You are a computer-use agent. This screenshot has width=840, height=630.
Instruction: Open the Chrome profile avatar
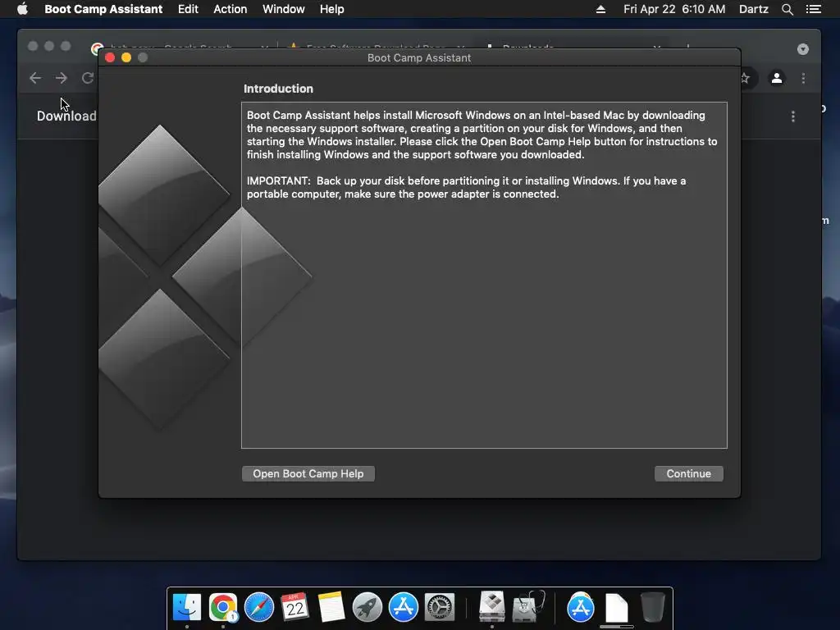[x=776, y=78]
